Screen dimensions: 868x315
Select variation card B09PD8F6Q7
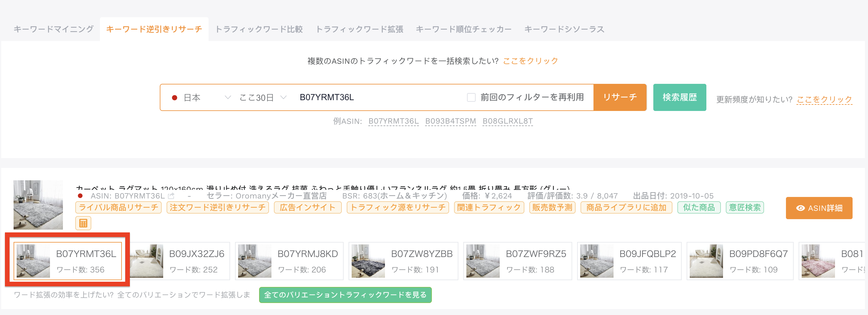[x=740, y=261]
